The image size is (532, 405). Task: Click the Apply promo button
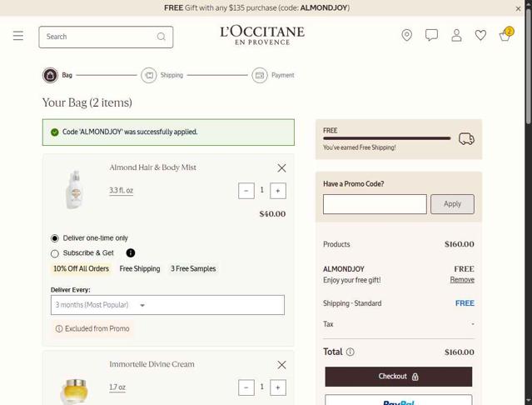click(453, 204)
